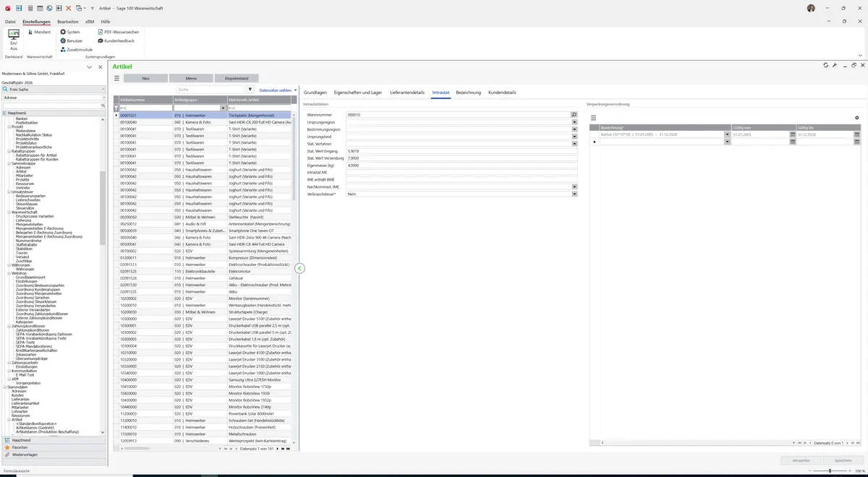
Task: Open the Wiedervorlagen panel
Action: 54,455
